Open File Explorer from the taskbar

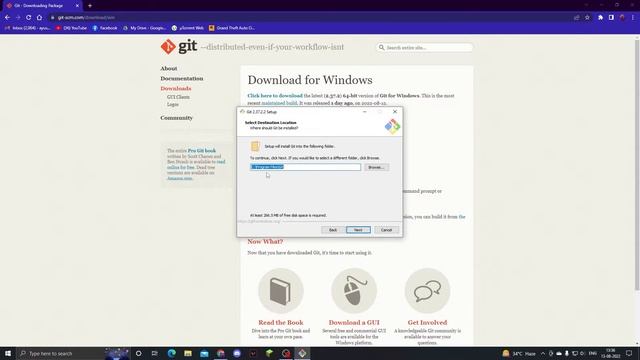[188, 353]
